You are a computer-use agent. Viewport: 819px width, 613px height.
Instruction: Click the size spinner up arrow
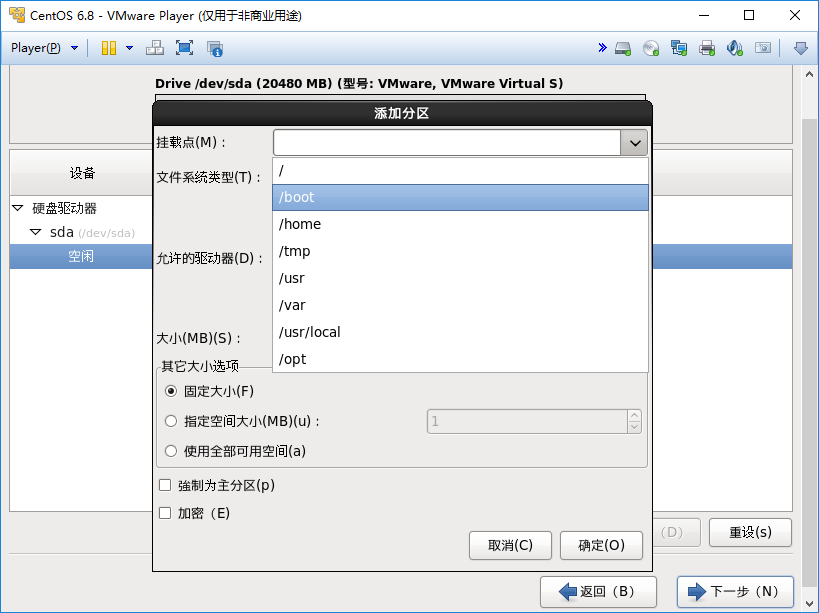coord(634,416)
